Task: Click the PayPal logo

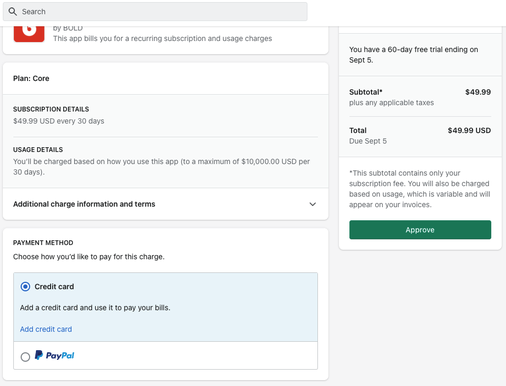Action: pos(55,355)
